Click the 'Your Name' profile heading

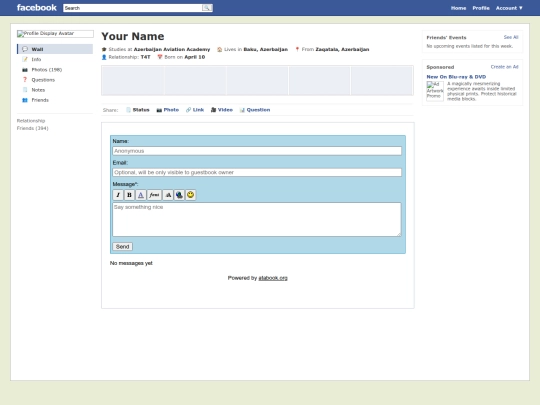pyautogui.click(x=133, y=36)
